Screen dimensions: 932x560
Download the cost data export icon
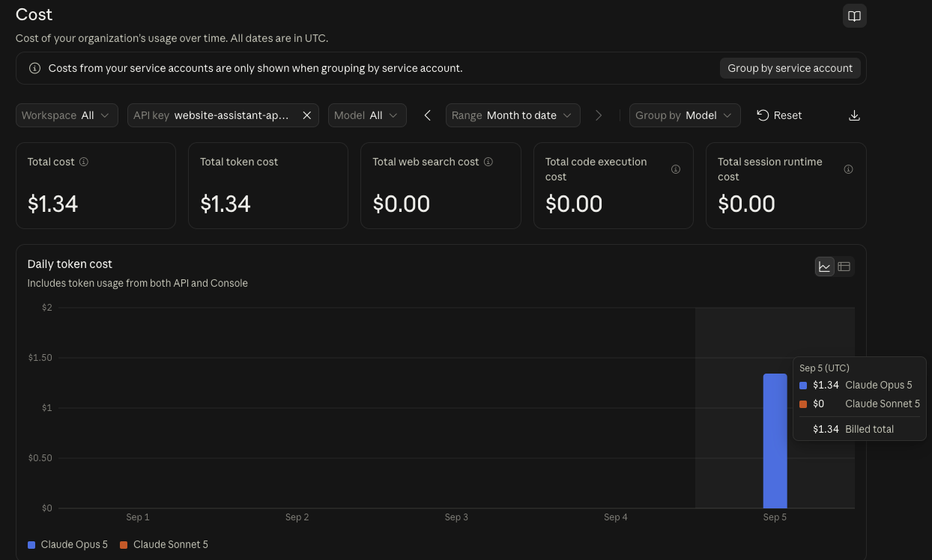click(854, 115)
